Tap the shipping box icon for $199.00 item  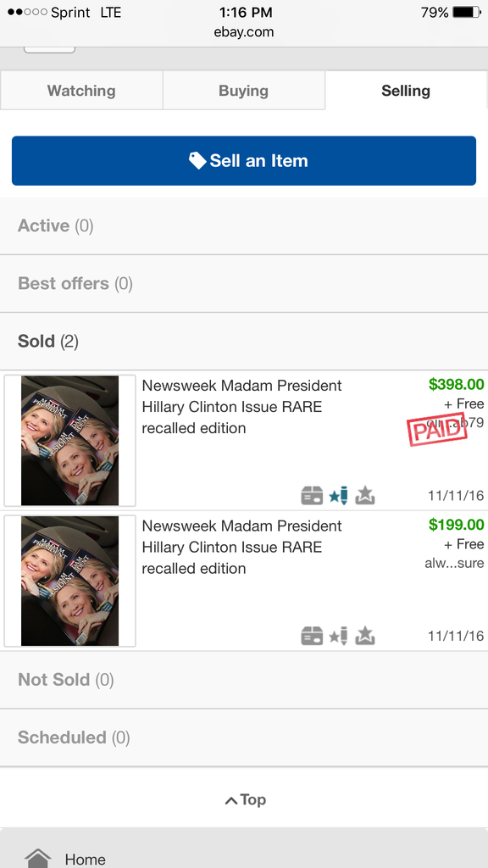tap(312, 636)
